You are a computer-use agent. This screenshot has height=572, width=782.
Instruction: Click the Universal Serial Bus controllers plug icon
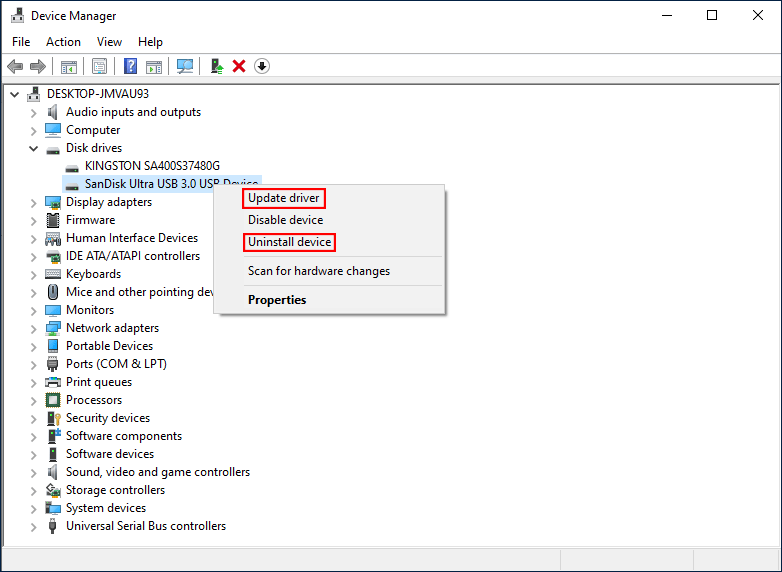pyautogui.click(x=52, y=526)
